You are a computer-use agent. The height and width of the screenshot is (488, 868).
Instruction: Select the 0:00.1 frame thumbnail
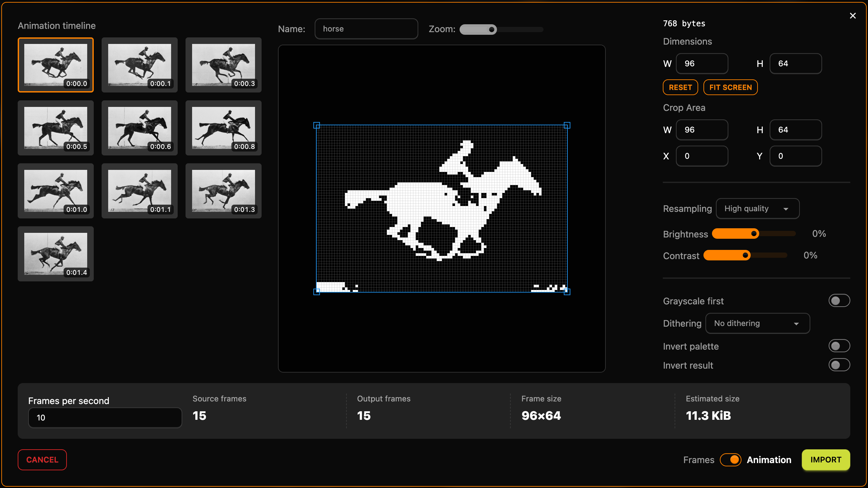140,65
